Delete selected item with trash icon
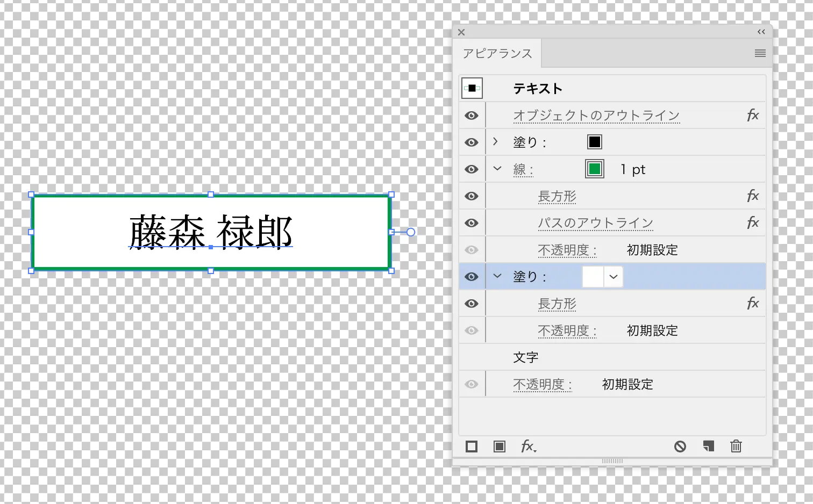Viewport: 813px width, 504px height. tap(736, 447)
